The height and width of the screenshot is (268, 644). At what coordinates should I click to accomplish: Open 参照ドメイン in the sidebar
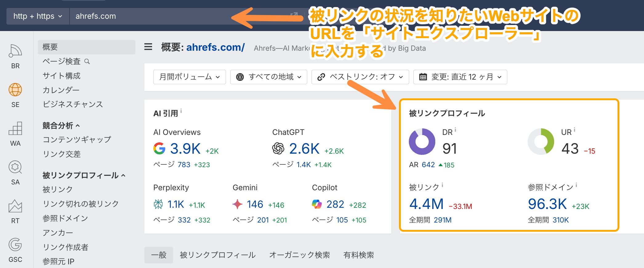65,218
